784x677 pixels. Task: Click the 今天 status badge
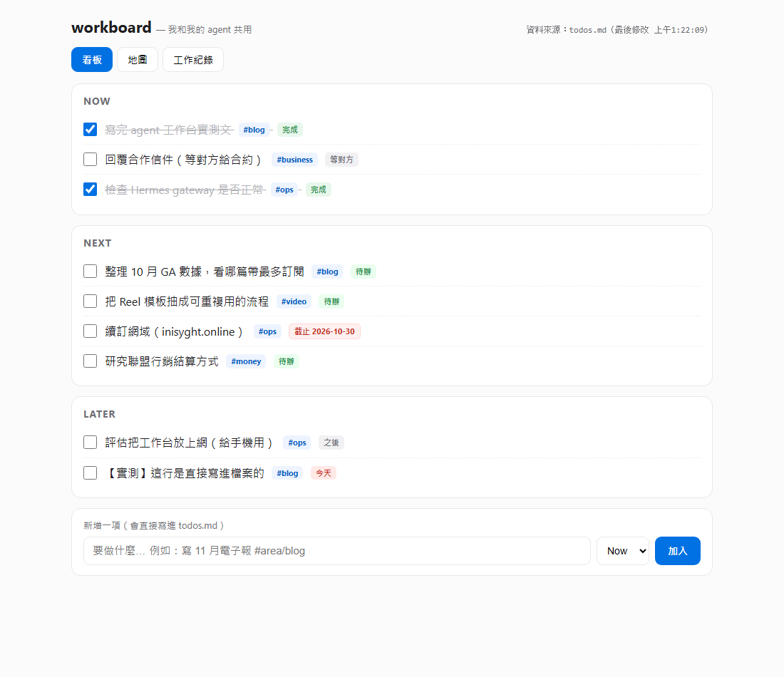pyautogui.click(x=324, y=473)
